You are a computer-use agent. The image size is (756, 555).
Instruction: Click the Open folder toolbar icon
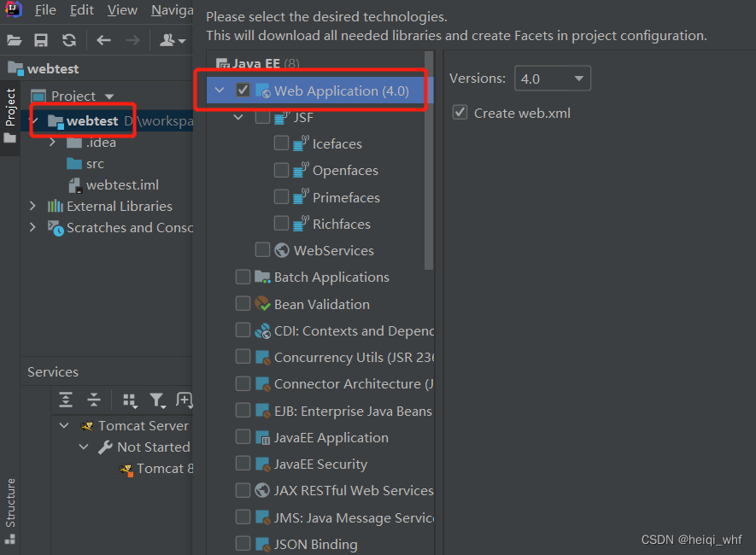15,40
